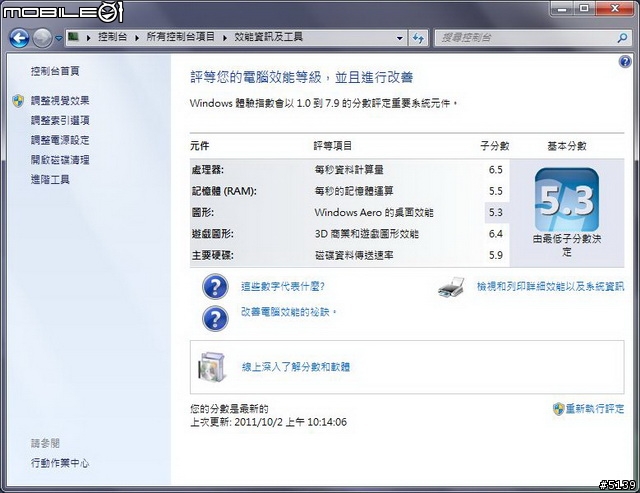Click the shield icon beside 調整視覺效果
The width and height of the screenshot is (640, 493).
click(x=18, y=101)
